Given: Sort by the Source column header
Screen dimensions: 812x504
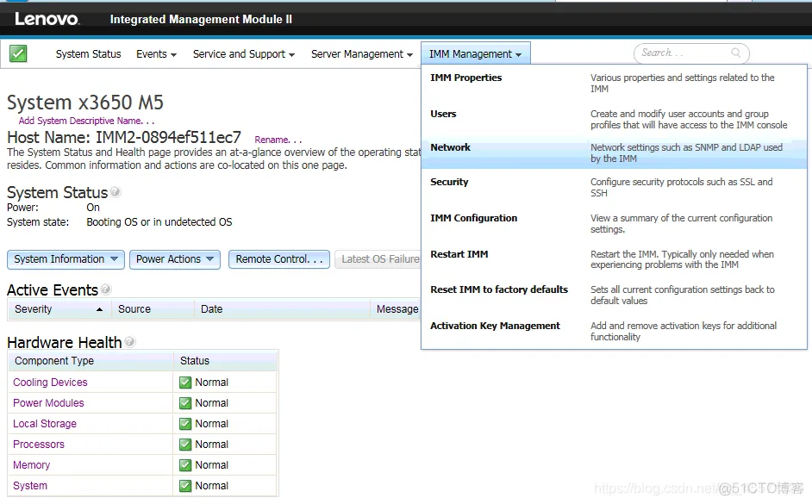Looking at the screenshot, I should click(153, 309).
